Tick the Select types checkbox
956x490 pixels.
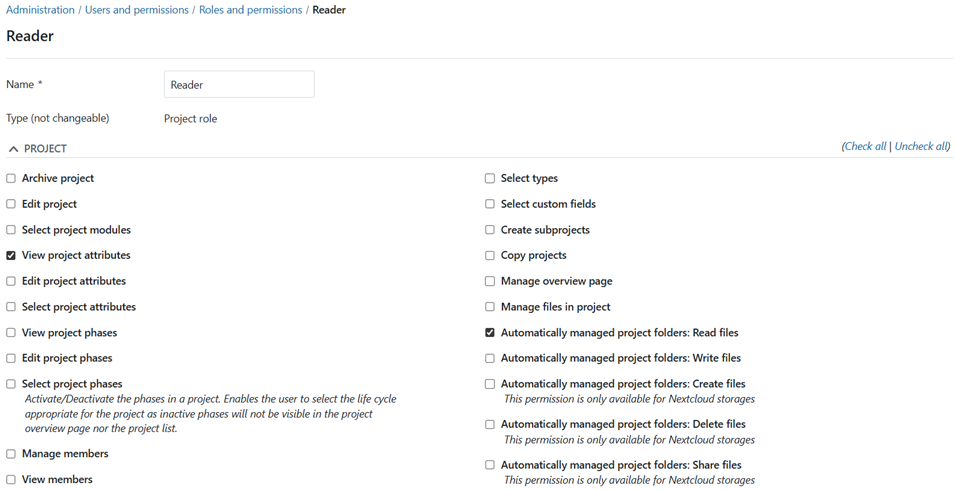490,179
